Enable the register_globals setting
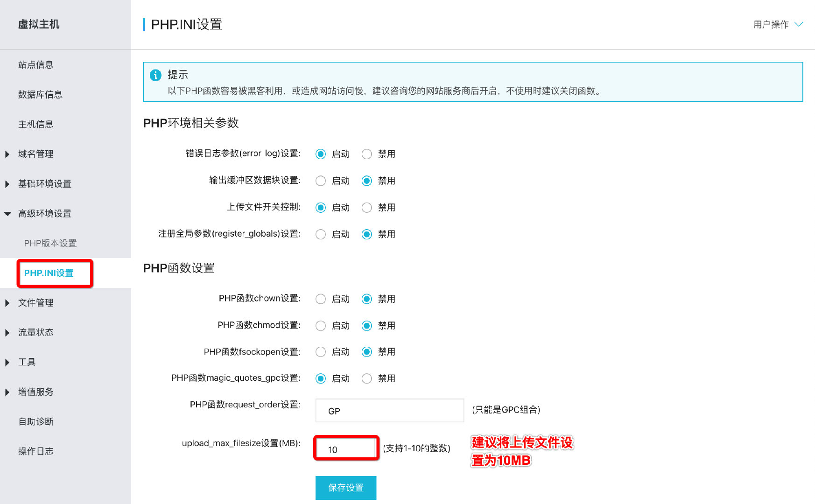 321,234
